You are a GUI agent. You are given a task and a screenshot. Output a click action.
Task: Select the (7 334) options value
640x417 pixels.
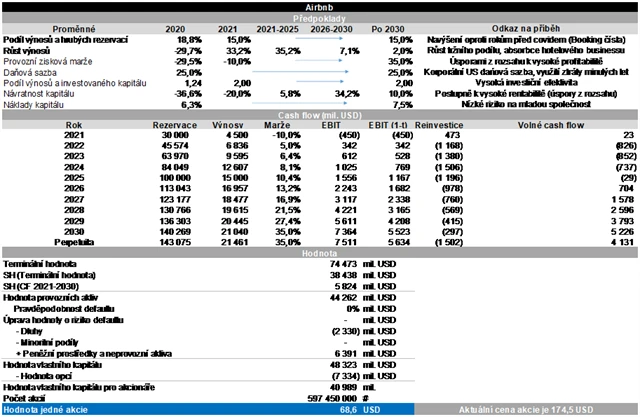(x=346, y=376)
